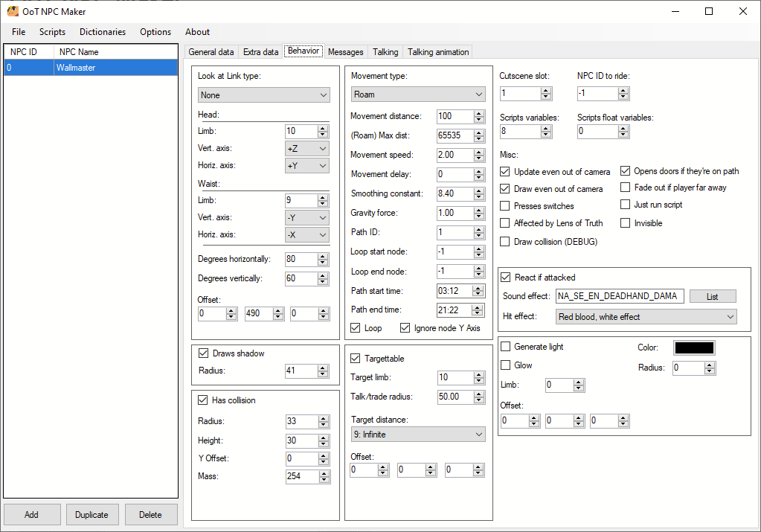This screenshot has height=532, width=761.
Task: Increase the Cutscene slot spinner value
Action: pyautogui.click(x=546, y=90)
